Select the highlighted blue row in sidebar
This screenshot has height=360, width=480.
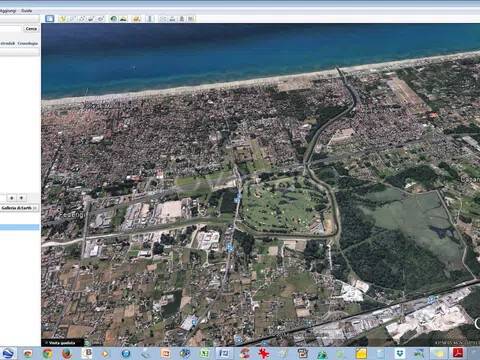[20, 227]
